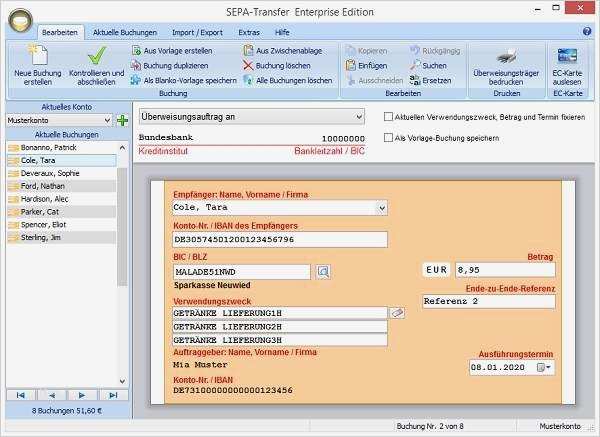This screenshot has width=600, height=437.
Task: Go to the next booking
Action: click(x=82, y=395)
